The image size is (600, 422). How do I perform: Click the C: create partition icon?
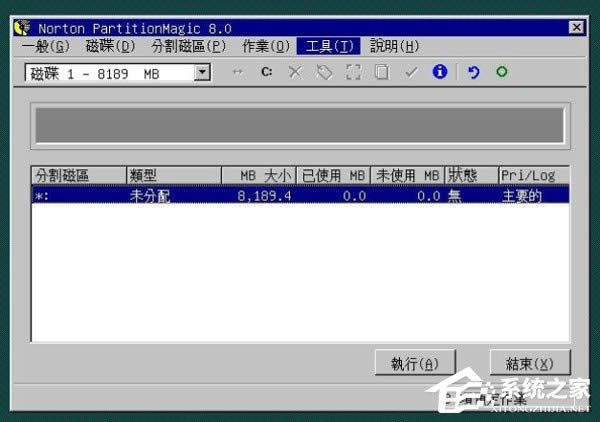click(x=266, y=72)
